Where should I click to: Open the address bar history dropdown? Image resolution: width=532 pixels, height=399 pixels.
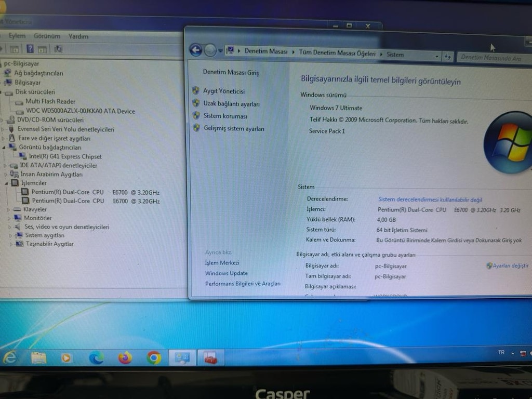(436, 56)
